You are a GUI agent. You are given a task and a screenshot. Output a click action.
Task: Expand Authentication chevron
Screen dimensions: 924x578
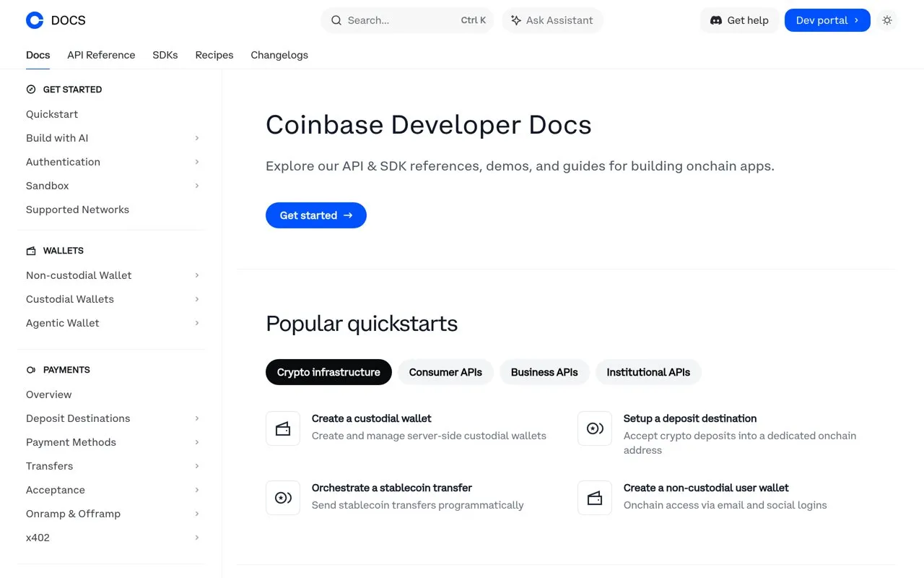click(197, 162)
